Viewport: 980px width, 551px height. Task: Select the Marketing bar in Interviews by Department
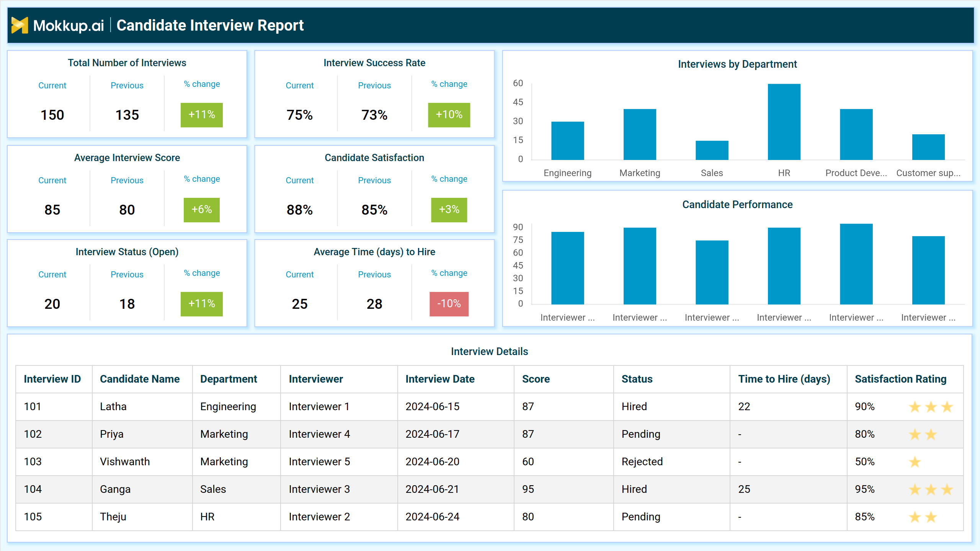tap(640, 134)
